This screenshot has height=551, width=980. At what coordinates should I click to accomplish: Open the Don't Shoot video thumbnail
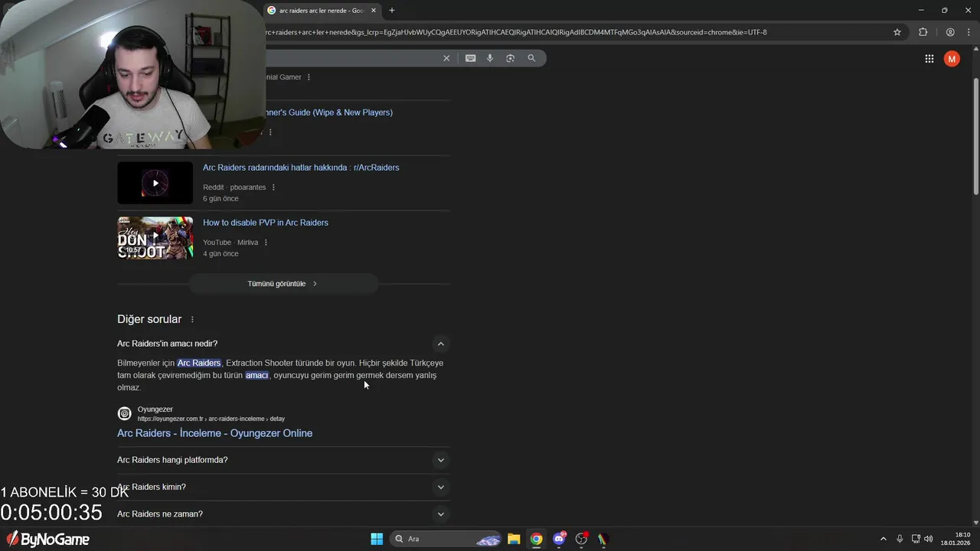click(x=155, y=238)
